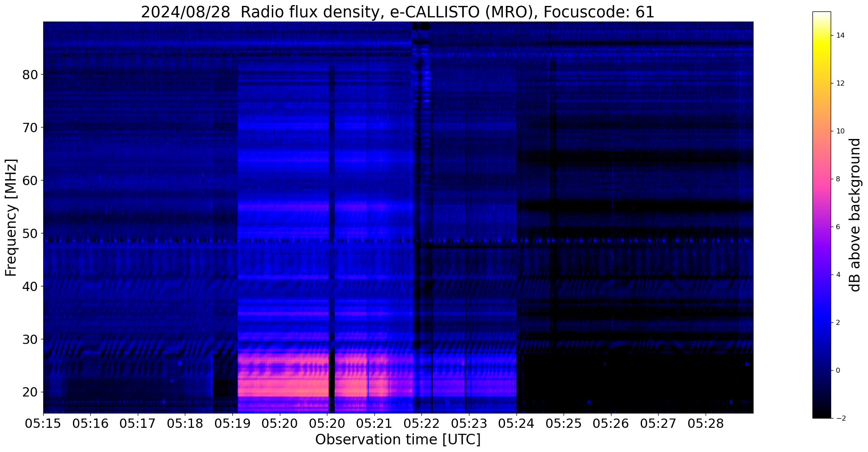
Task: Click the 05:19 time tick label
Action: click(232, 423)
